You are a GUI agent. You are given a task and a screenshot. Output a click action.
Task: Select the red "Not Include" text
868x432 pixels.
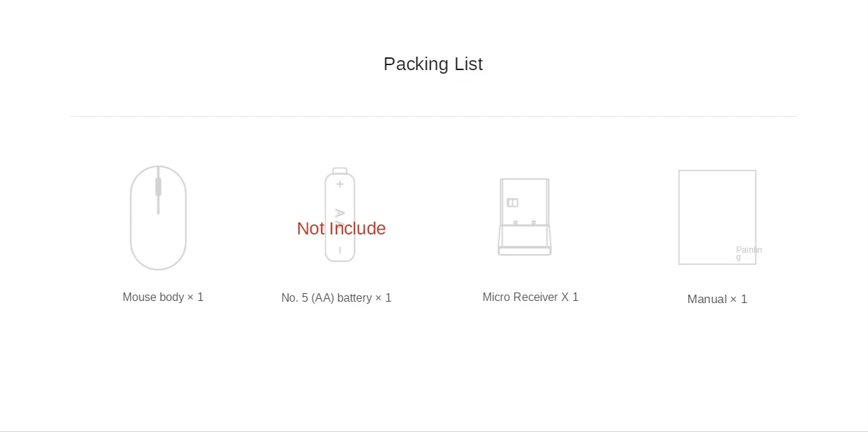click(341, 229)
